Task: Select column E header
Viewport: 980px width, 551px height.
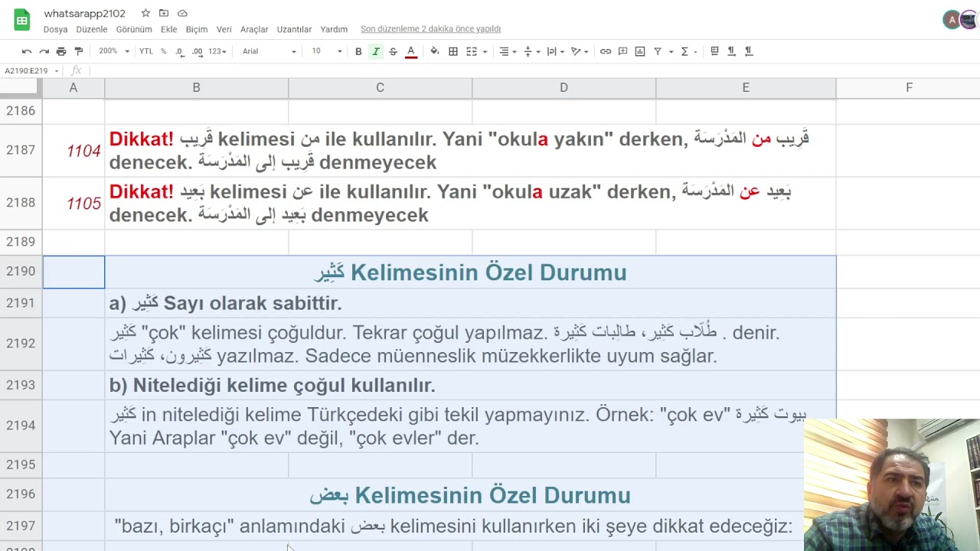Action: (746, 88)
